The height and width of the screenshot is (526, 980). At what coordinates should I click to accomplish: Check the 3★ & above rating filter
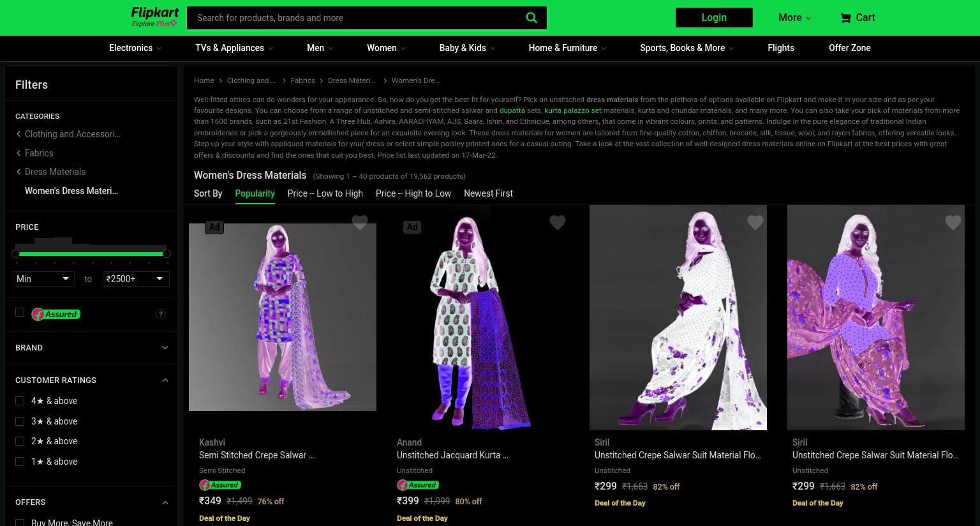click(20, 421)
